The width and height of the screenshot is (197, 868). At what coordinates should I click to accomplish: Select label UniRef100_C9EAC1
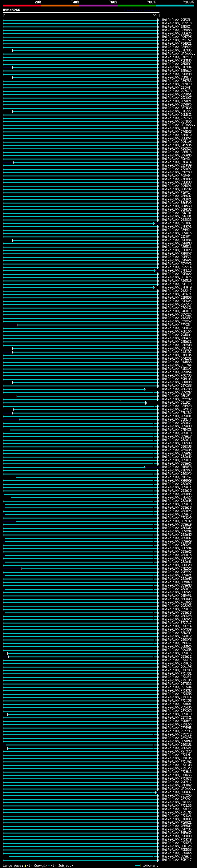click(x=177, y=342)
